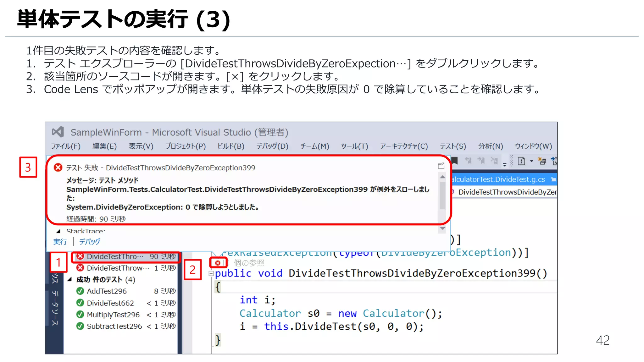Toggle the bookmark icon in toolbar
The image size is (644, 362).
tap(455, 161)
